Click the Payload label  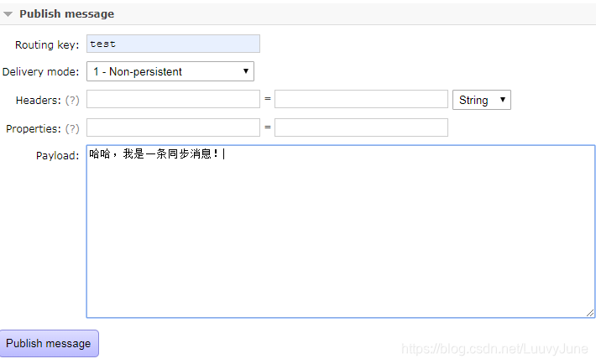(57, 156)
